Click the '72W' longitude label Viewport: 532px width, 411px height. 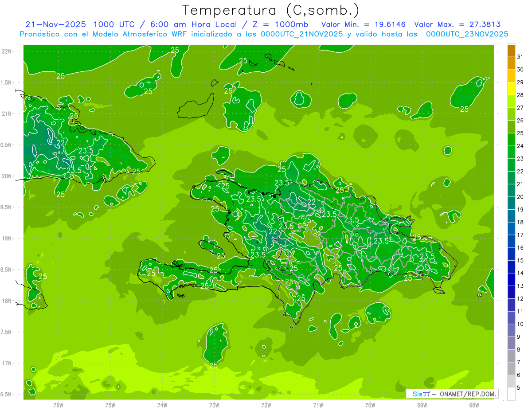coord(266,405)
